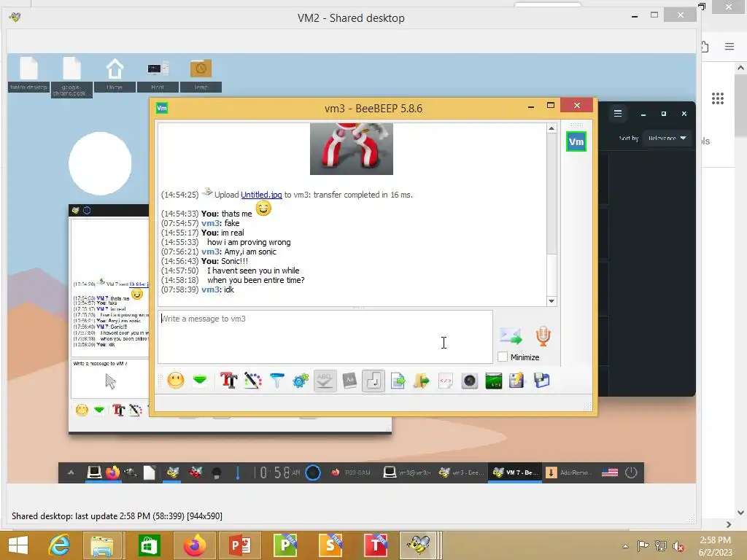Click the blue floppy disks icon in toolbar
Screen dimensions: 747x560
[542, 381]
